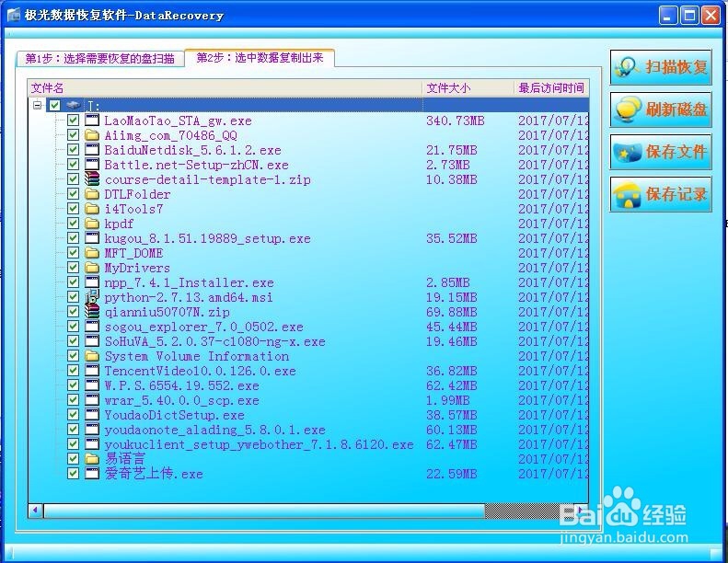Sort by the 最后访问时间 column header
The width and height of the screenshot is (728, 563).
point(551,87)
